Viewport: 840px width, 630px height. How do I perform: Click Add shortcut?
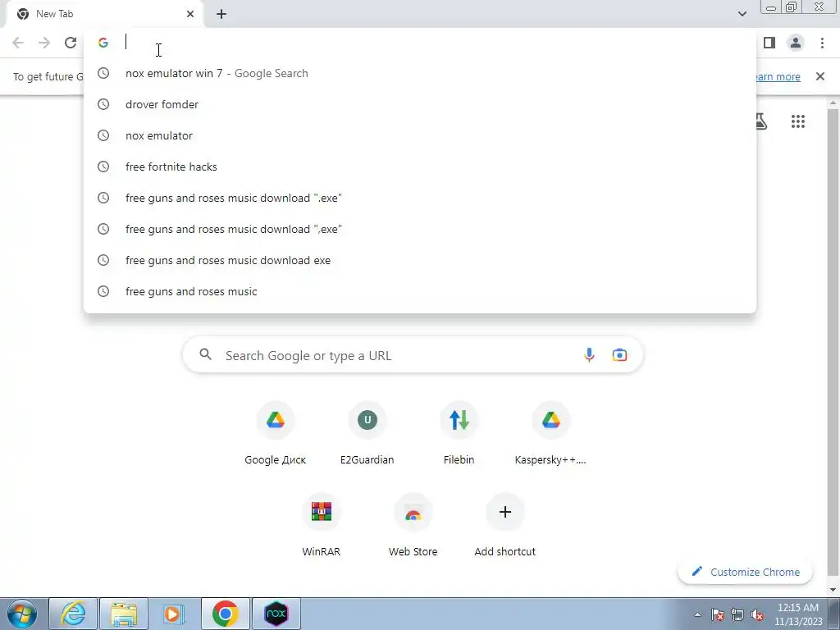(505, 526)
